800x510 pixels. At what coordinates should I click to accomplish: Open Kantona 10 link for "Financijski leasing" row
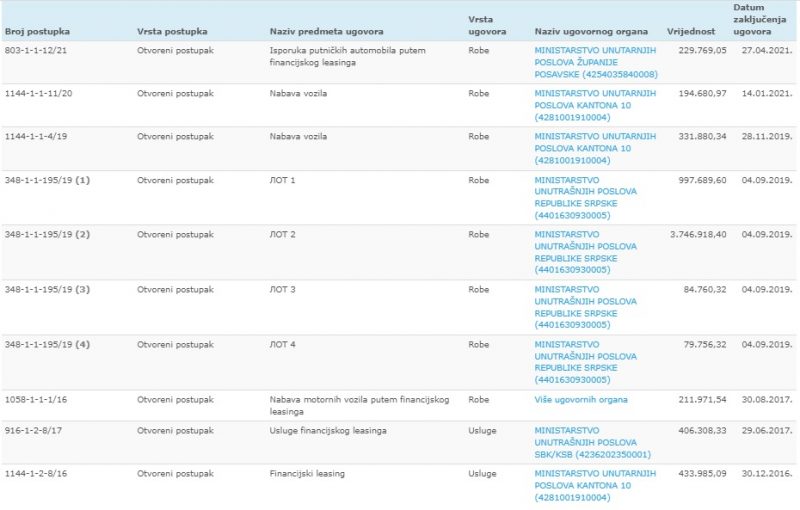(596, 485)
